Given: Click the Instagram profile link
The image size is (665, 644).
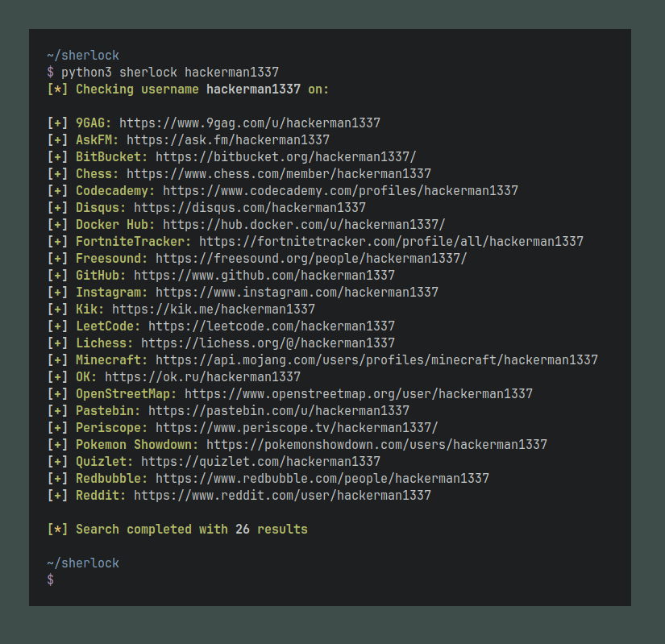Looking at the screenshot, I should [x=297, y=293].
